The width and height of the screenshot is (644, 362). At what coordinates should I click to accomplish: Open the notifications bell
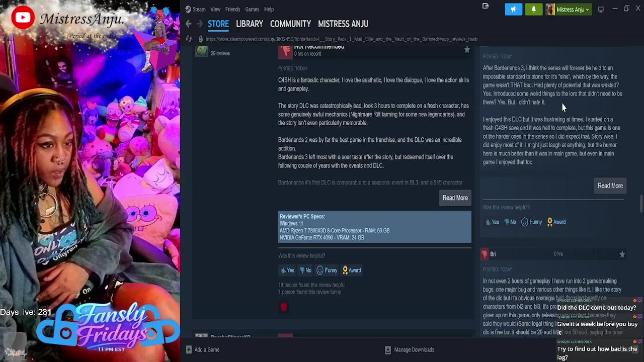point(534,9)
